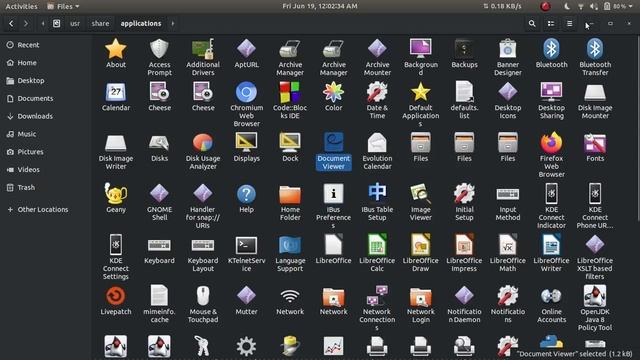Open the view options dropdown in toolbar
Viewport: 640px width, 360px height.
click(551, 24)
